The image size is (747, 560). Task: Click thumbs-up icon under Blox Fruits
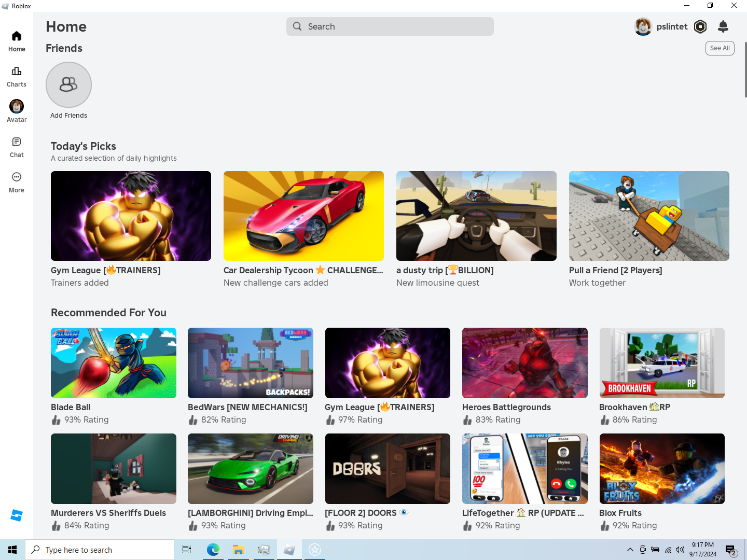pos(604,526)
